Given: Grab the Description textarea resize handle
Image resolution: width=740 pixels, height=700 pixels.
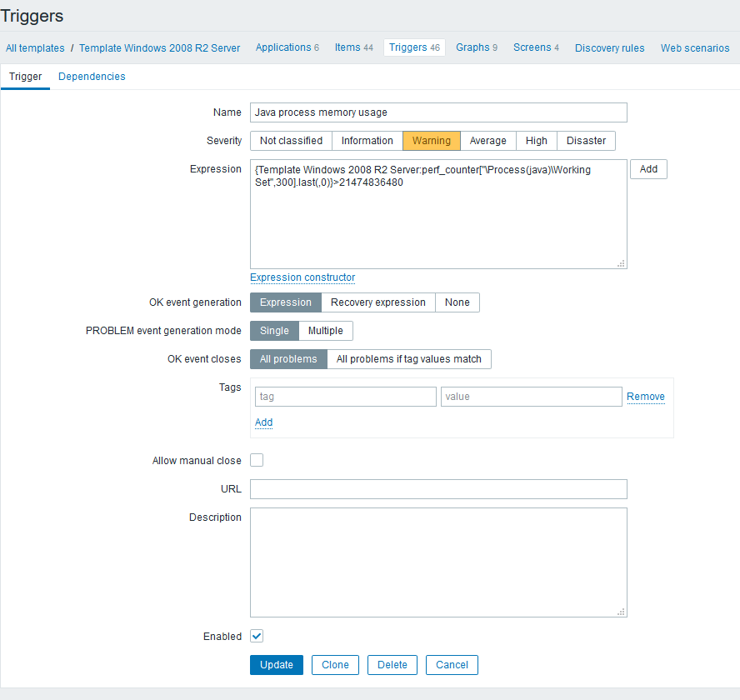Looking at the screenshot, I should tap(621, 612).
